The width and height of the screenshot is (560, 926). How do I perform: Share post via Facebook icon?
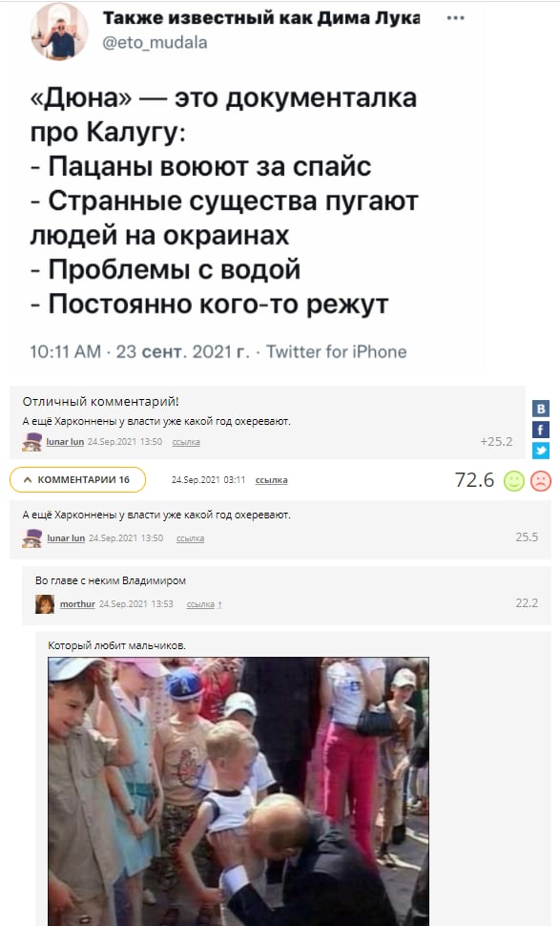click(541, 430)
